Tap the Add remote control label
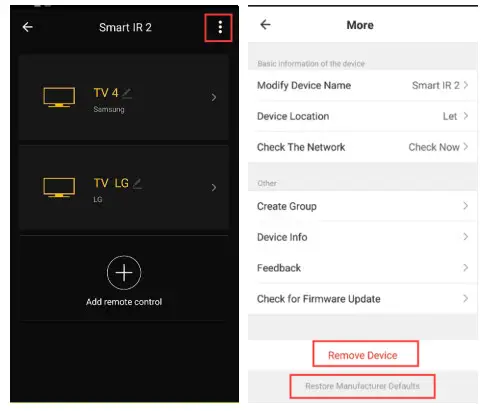Viewport: 490px width, 411px height. coord(124,302)
